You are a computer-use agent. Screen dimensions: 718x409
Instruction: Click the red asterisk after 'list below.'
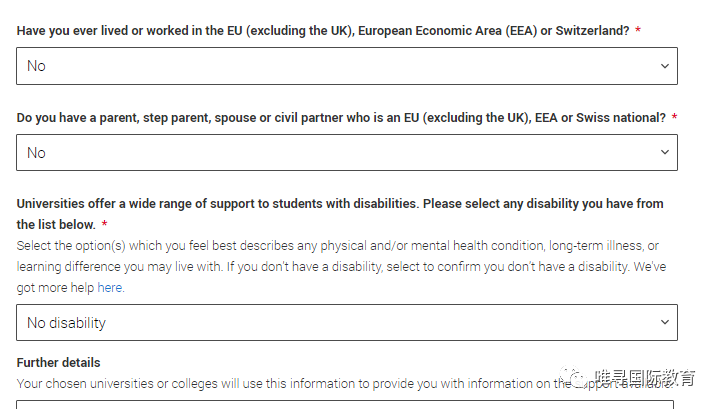105,225
